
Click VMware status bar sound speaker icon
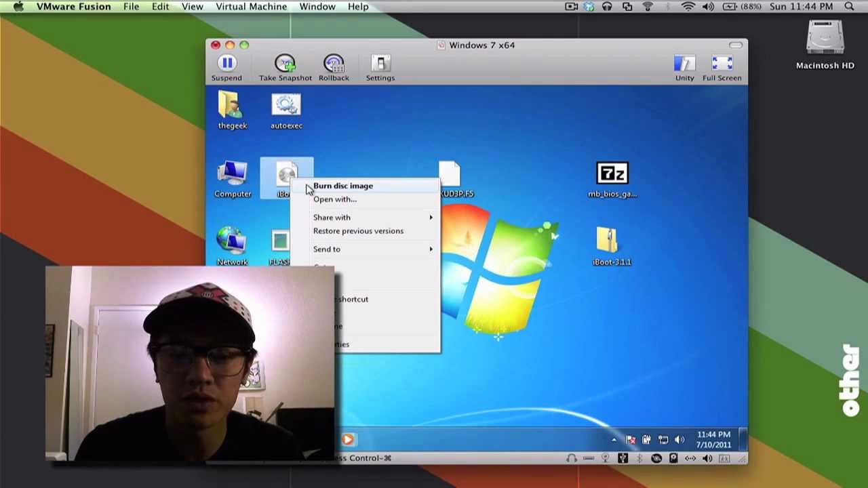point(707,458)
